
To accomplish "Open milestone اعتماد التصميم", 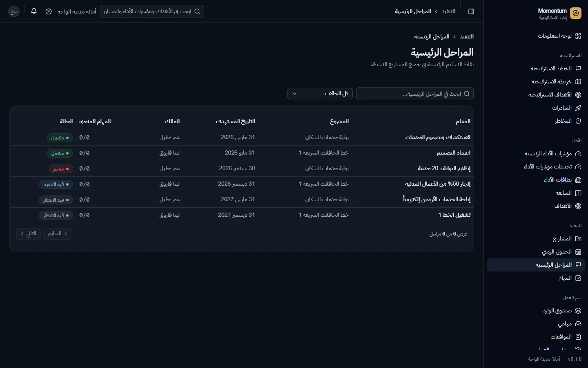I will (453, 153).
